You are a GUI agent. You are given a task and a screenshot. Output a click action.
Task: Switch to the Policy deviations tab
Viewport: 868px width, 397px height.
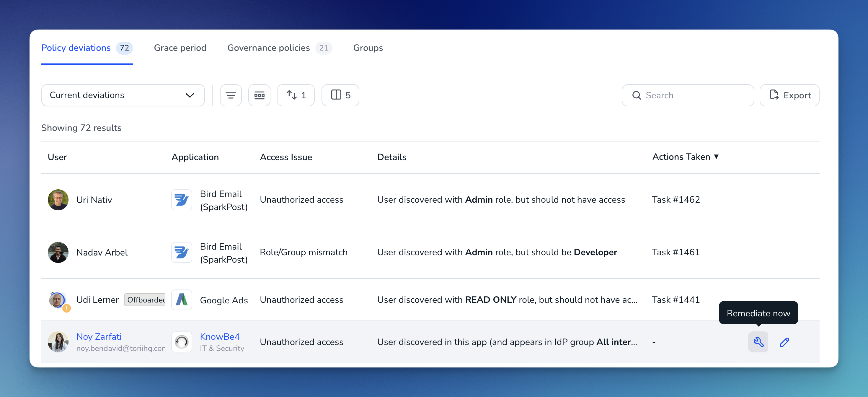[87, 48]
